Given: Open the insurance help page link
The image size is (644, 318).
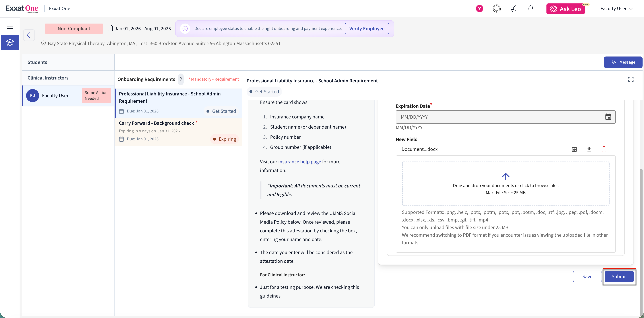Looking at the screenshot, I should [x=300, y=162].
